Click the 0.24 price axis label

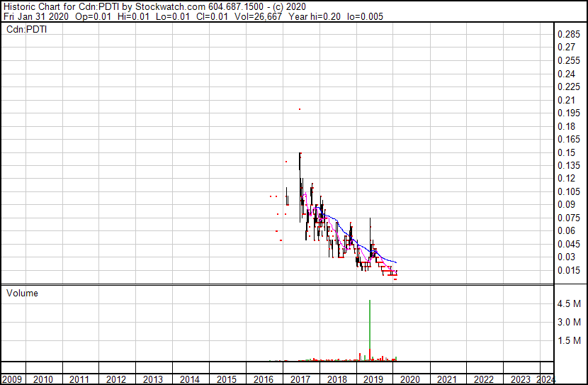click(566, 74)
